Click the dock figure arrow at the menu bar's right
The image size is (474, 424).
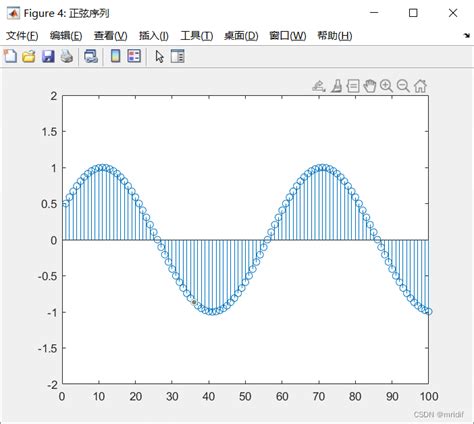(x=467, y=35)
